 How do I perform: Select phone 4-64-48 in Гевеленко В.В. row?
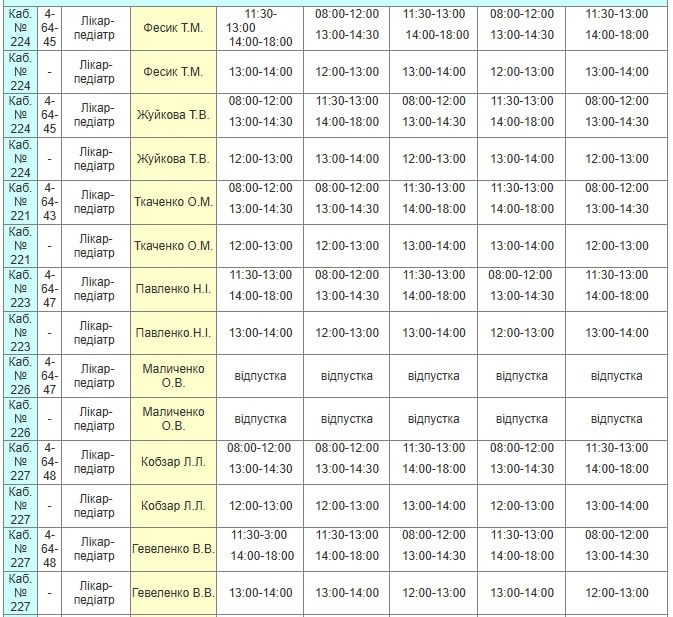tap(50, 549)
